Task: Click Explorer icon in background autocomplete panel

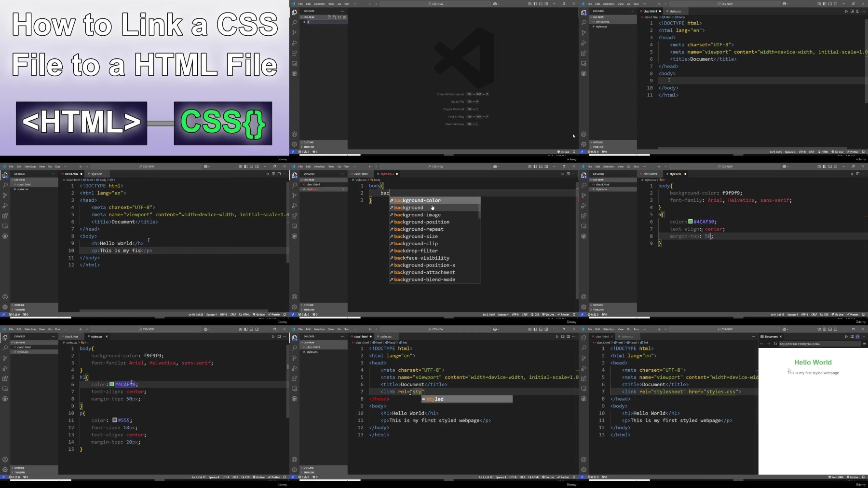Action: pyautogui.click(x=294, y=175)
